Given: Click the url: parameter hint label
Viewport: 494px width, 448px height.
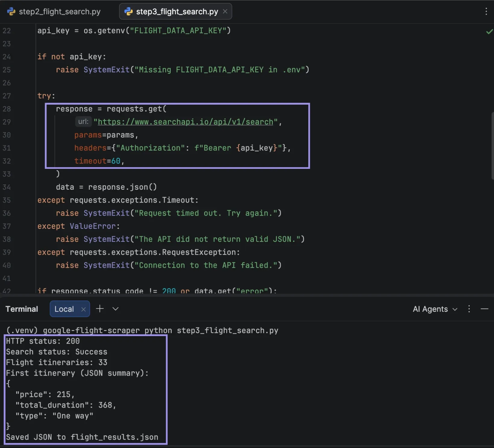Looking at the screenshot, I should pos(83,121).
